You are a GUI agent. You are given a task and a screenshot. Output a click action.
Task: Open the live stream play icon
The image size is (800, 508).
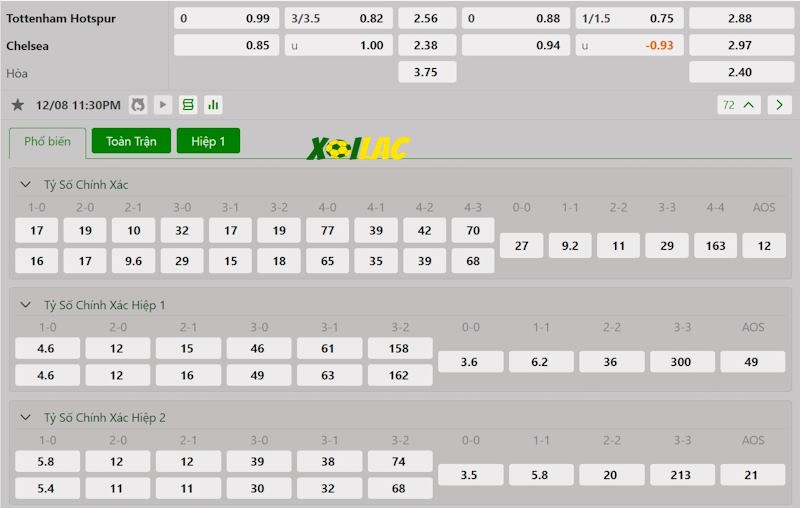click(x=163, y=105)
